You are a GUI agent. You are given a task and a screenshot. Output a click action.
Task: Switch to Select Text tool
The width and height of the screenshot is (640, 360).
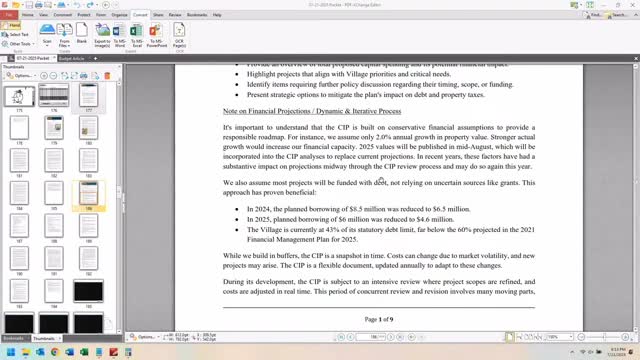(16, 35)
